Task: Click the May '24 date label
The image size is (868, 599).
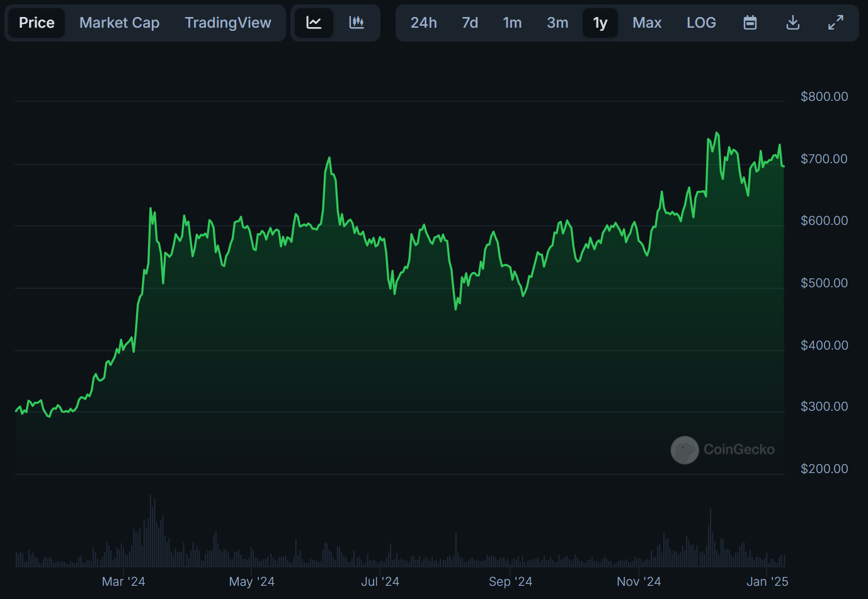Action: [252, 581]
